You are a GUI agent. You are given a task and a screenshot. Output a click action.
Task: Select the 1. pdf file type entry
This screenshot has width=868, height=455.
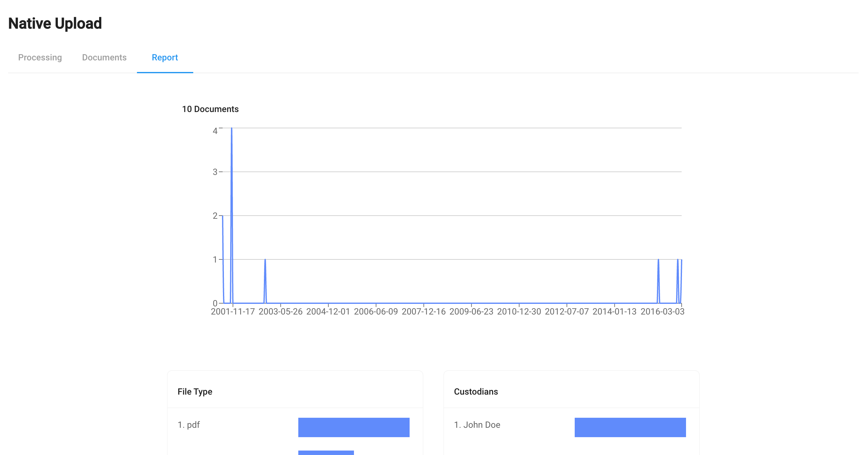189,425
